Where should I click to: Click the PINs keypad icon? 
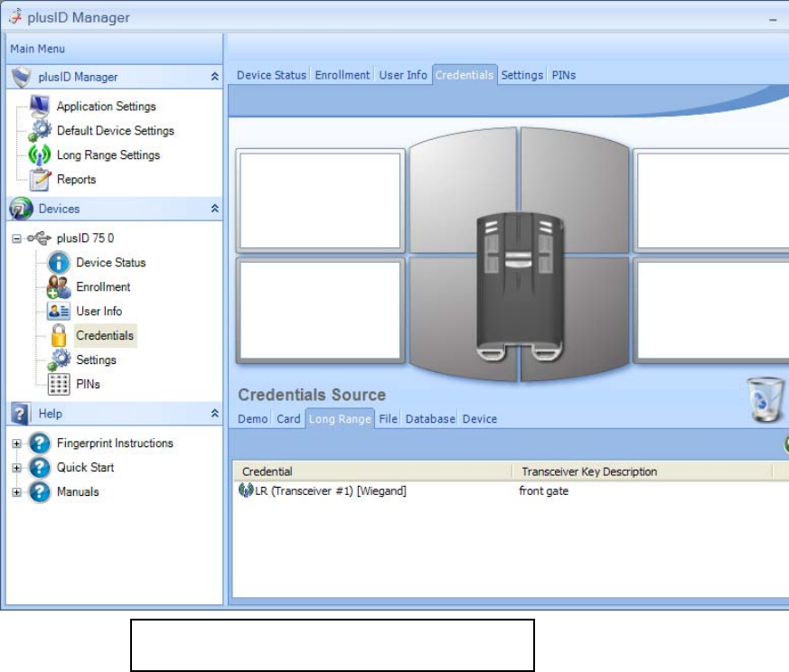[x=59, y=384]
